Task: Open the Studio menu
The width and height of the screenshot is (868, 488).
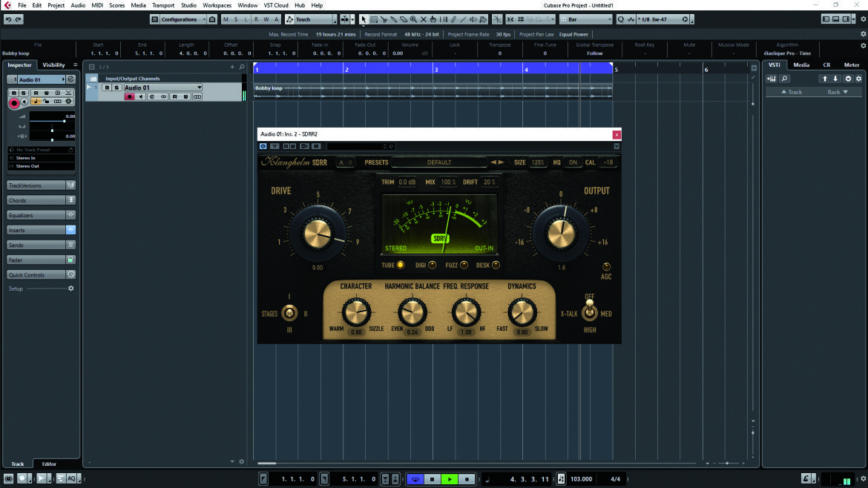Action: (x=188, y=5)
